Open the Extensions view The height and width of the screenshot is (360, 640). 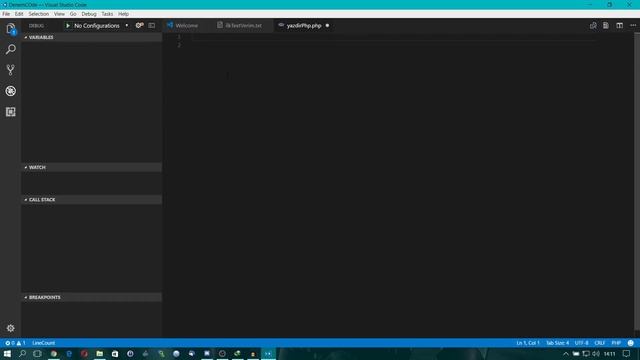click(x=11, y=111)
